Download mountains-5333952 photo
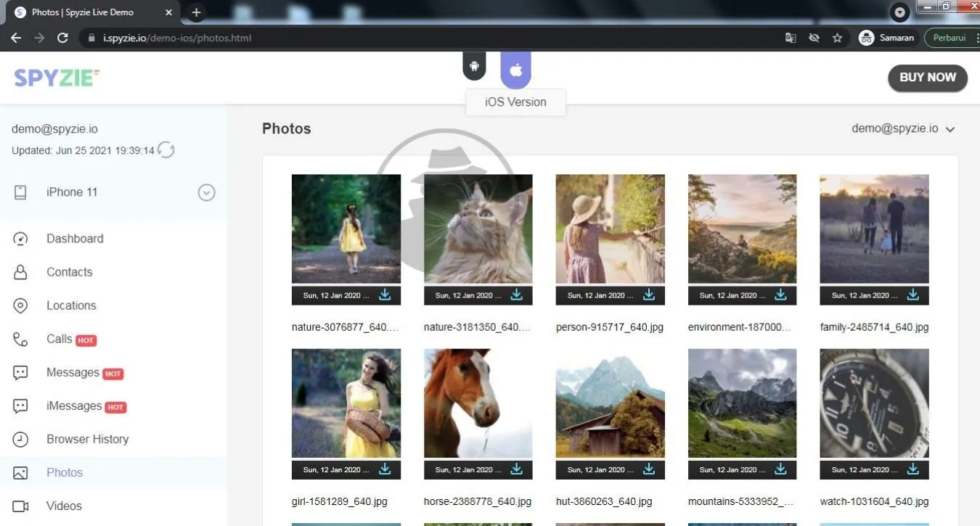Viewport: 980px width, 526px height. [x=781, y=469]
